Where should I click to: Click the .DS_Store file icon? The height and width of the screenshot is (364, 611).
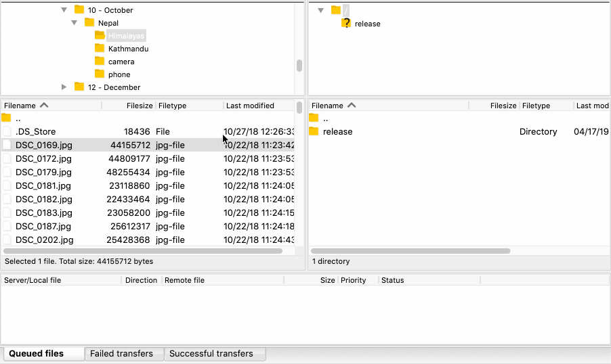point(7,131)
